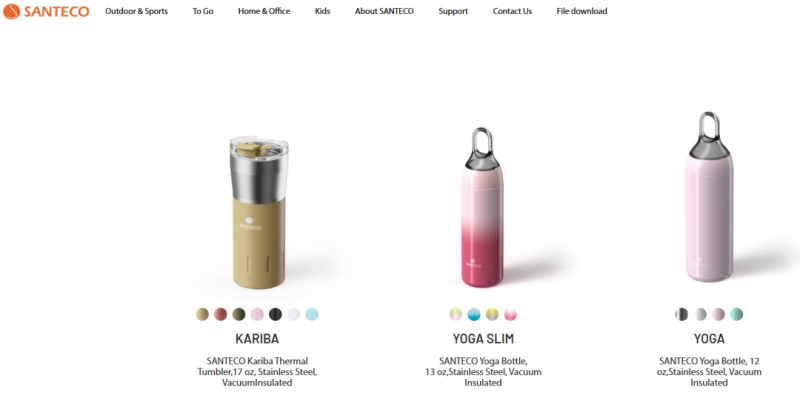Screen dimensions: 800x410
Task: Open File download link
Action: 582,11
